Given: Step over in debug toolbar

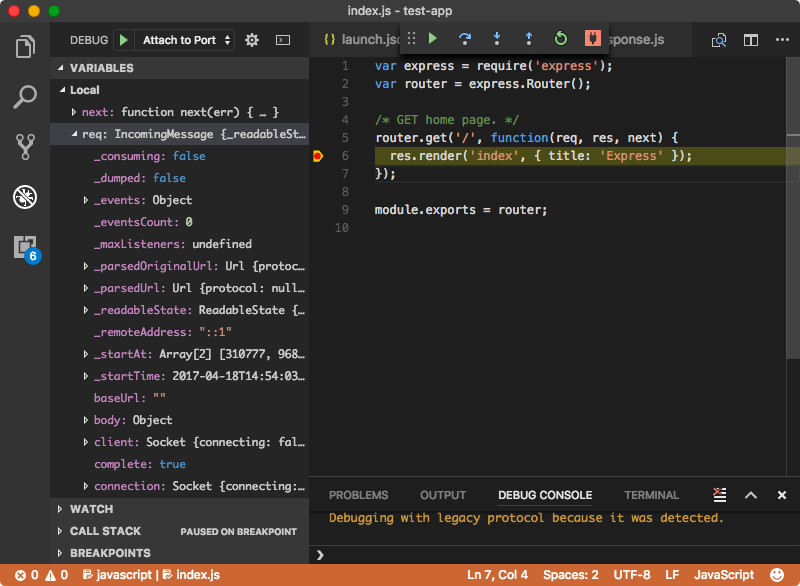Looking at the screenshot, I should [x=465, y=38].
